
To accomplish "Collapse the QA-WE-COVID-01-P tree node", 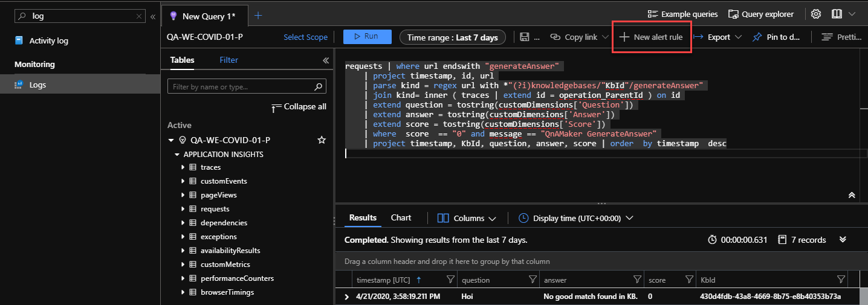I will coord(171,140).
